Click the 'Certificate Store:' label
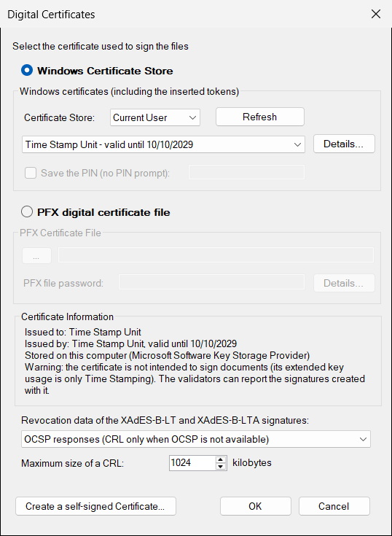The width and height of the screenshot is (392, 536). 60,117
